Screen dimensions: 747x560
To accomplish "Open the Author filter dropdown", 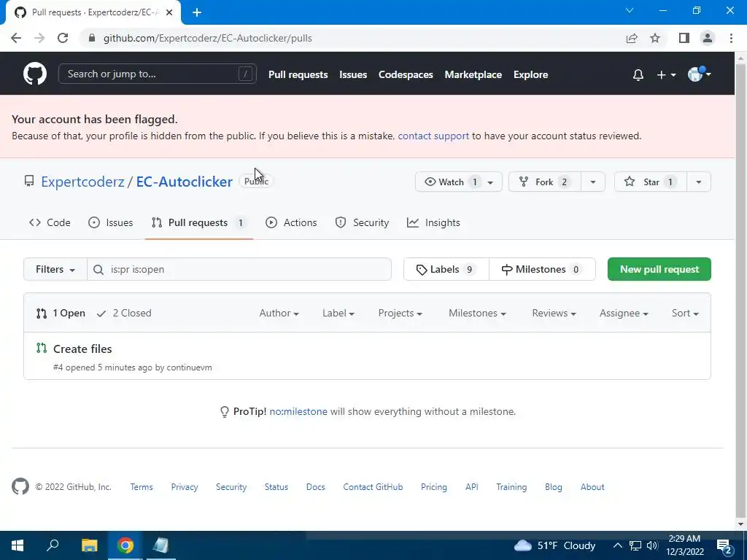I will [x=279, y=313].
